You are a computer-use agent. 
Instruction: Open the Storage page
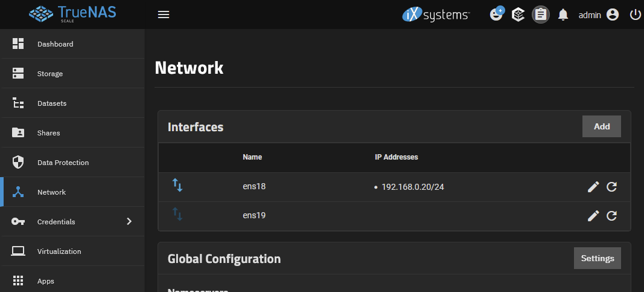[49, 74]
